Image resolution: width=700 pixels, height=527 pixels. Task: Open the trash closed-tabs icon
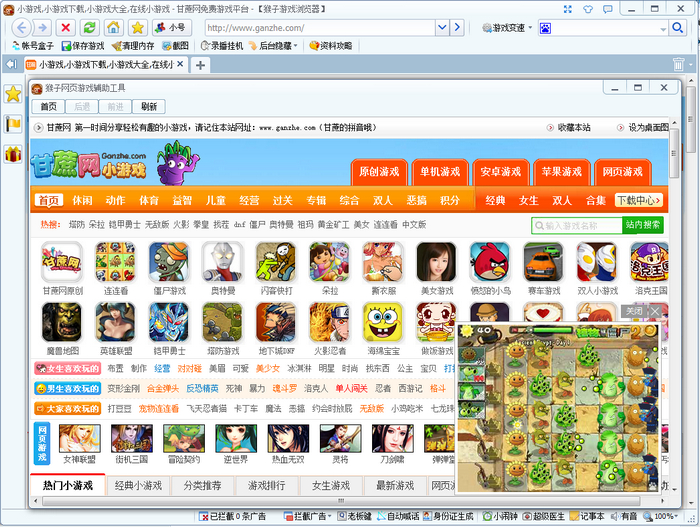(x=679, y=64)
